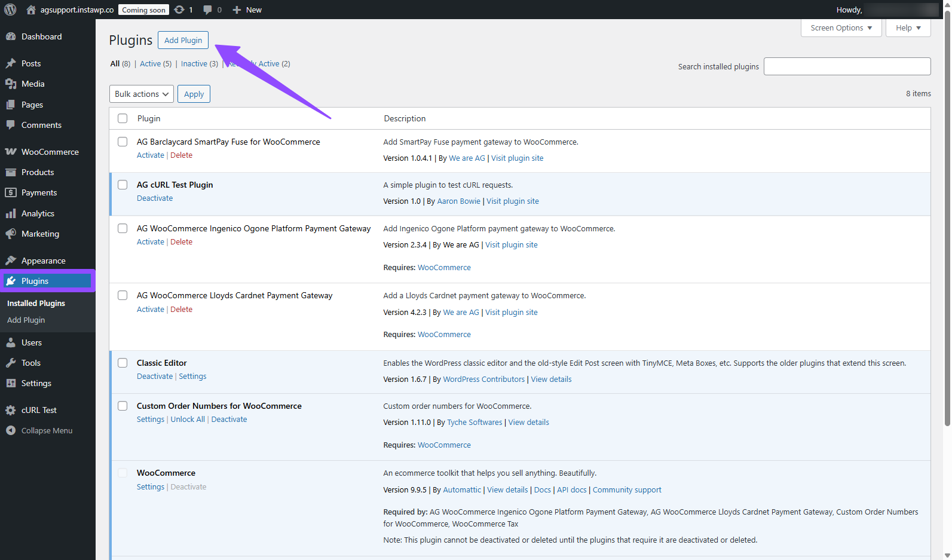Click the Add Plugin button beside Plugins heading
Screen dimensions: 952x560
tap(183, 40)
